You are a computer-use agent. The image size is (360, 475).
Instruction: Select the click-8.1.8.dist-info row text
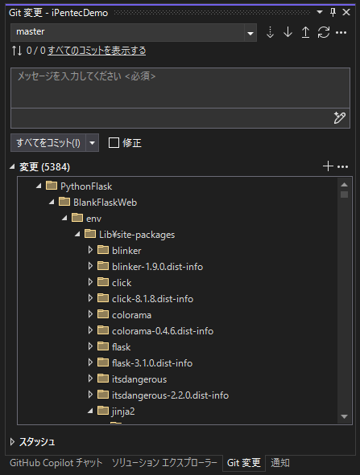(153, 299)
